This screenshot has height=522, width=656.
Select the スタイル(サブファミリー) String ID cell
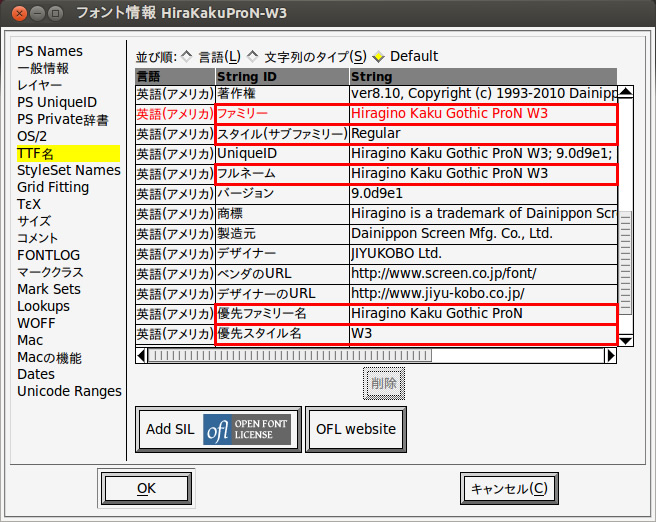pyautogui.click(x=282, y=134)
